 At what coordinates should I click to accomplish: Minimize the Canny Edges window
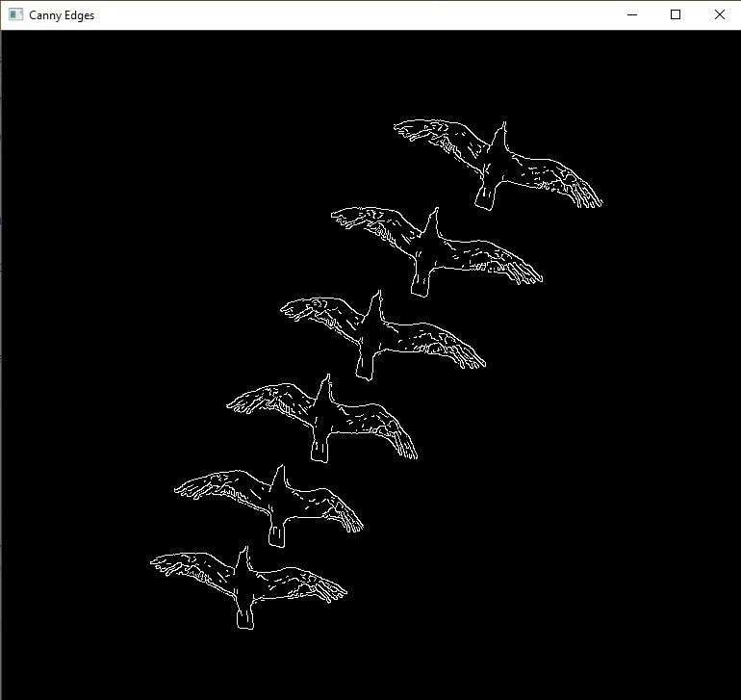pos(632,15)
